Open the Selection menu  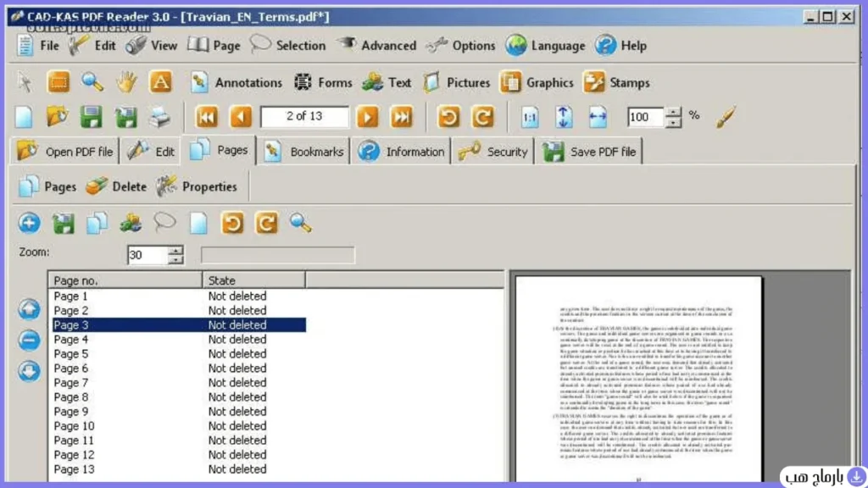(x=288, y=46)
